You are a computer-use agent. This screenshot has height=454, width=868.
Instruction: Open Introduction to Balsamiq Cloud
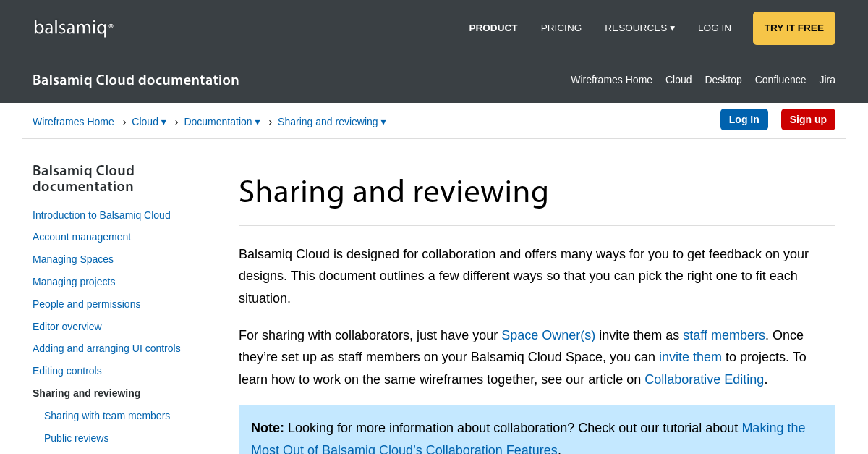coord(101,215)
